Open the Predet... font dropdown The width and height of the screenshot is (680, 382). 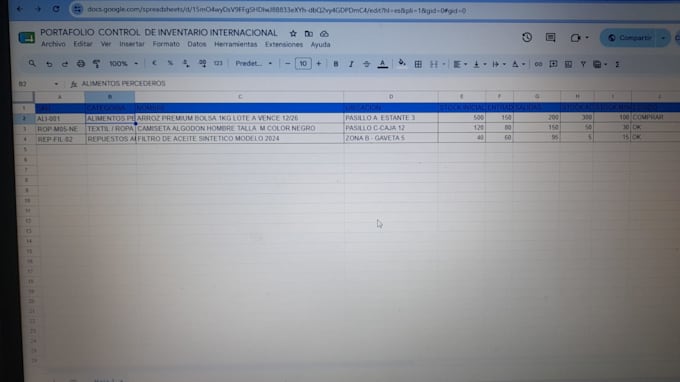(x=254, y=63)
